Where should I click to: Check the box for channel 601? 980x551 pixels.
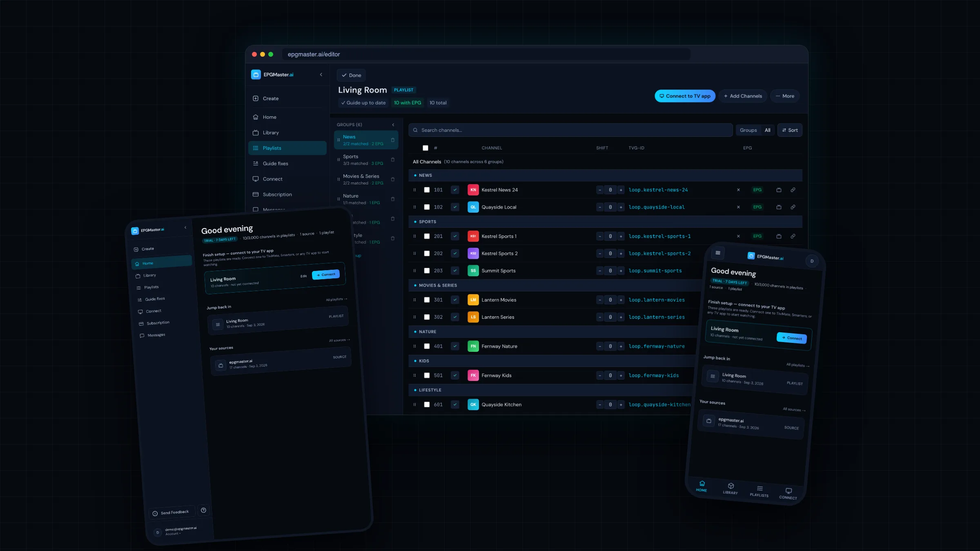[427, 404]
